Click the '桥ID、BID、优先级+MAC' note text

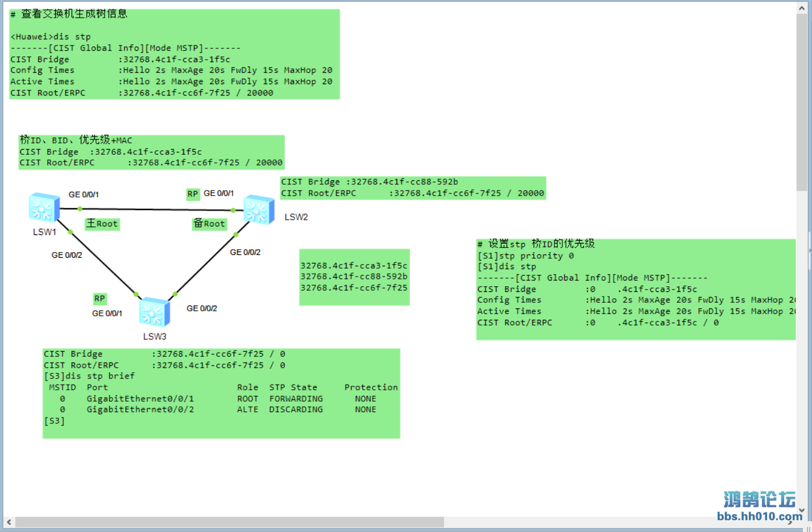[x=76, y=140]
